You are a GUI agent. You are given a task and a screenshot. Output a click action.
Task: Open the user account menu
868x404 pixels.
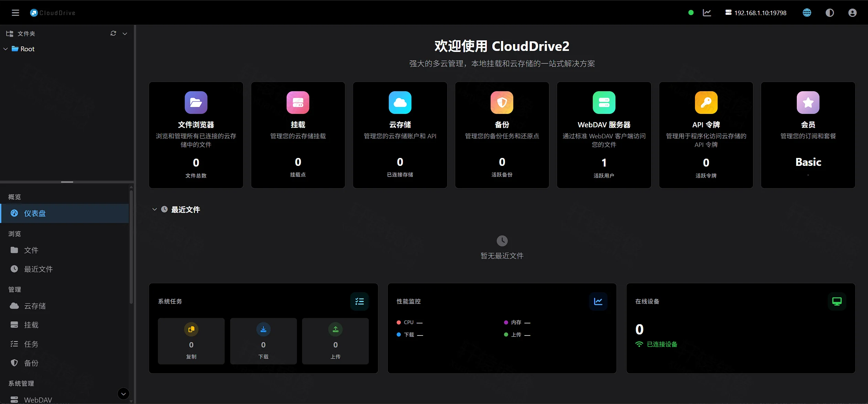click(852, 13)
